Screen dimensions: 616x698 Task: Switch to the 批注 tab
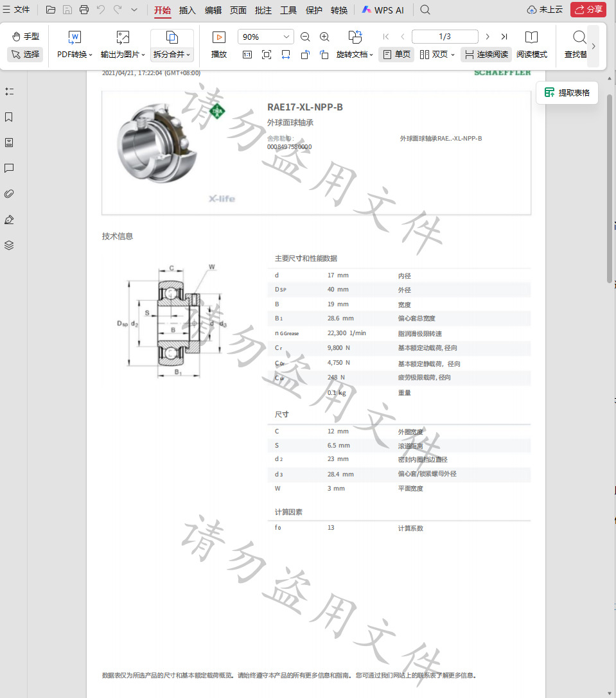263,10
